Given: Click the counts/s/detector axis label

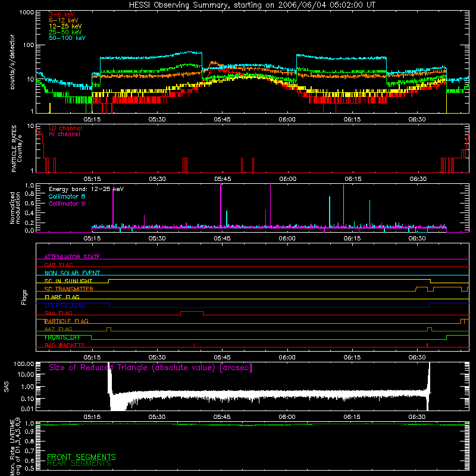Looking at the screenshot, I should (x=12, y=62).
